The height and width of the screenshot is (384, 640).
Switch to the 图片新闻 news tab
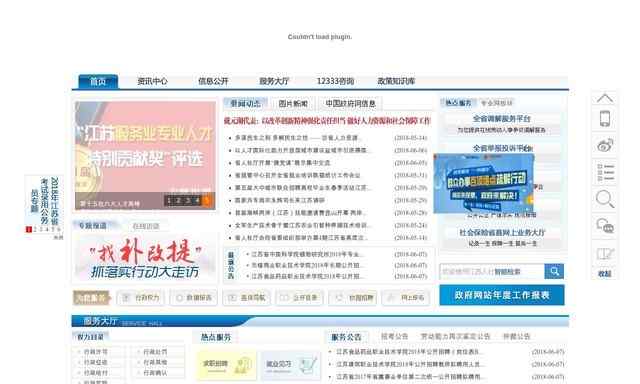(293, 104)
